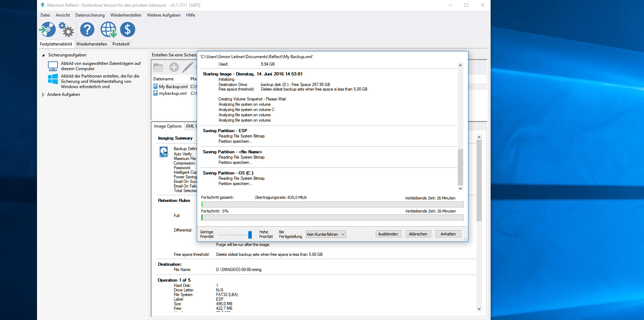
Task: Click the 'Retention Rules' heading
Action: [x=174, y=201]
